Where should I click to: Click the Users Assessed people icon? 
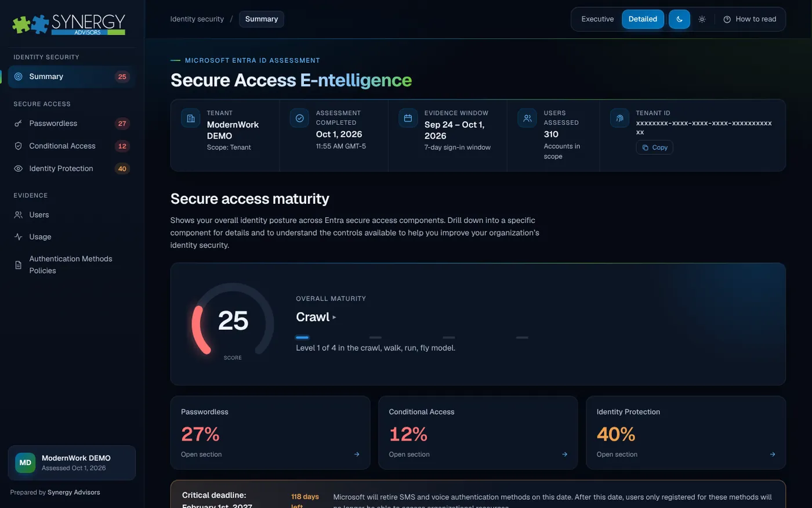pos(527,118)
